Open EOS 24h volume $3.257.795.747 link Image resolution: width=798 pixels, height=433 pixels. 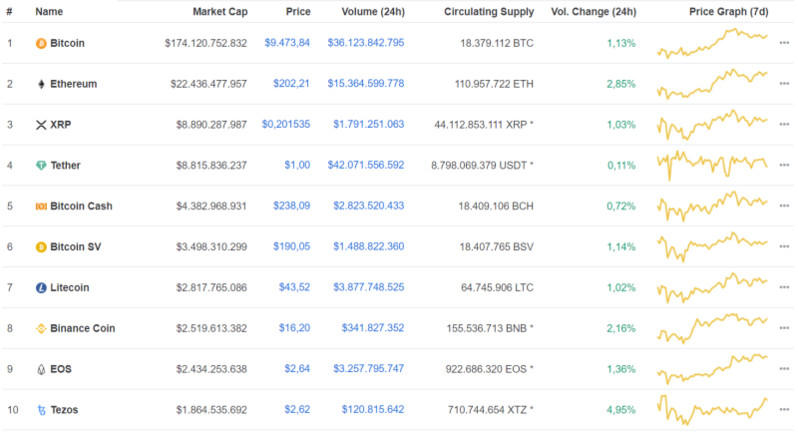point(368,369)
